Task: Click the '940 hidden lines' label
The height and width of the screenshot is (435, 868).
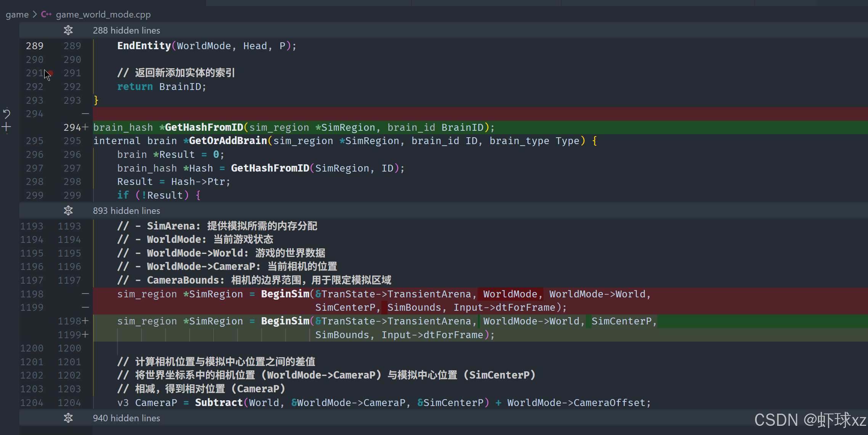Action: click(126, 418)
